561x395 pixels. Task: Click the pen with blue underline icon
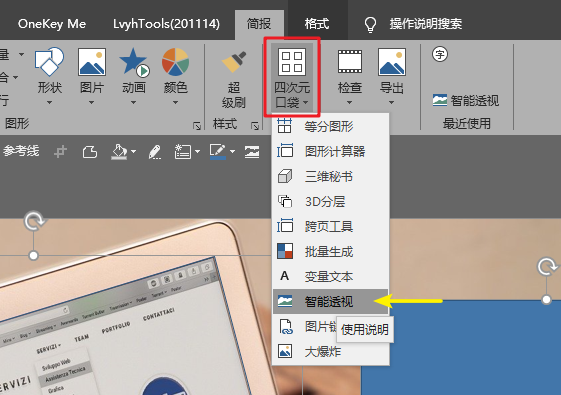click(x=218, y=152)
